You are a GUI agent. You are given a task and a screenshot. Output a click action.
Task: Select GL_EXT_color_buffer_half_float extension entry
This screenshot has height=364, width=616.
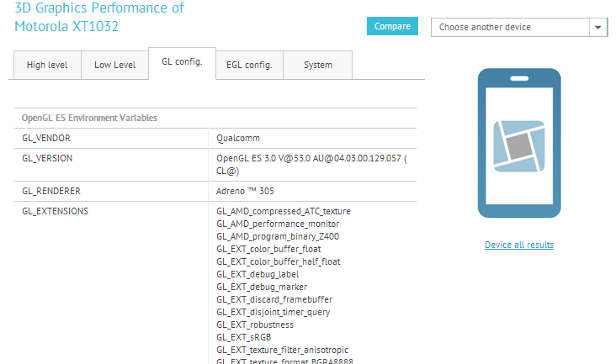(279, 261)
